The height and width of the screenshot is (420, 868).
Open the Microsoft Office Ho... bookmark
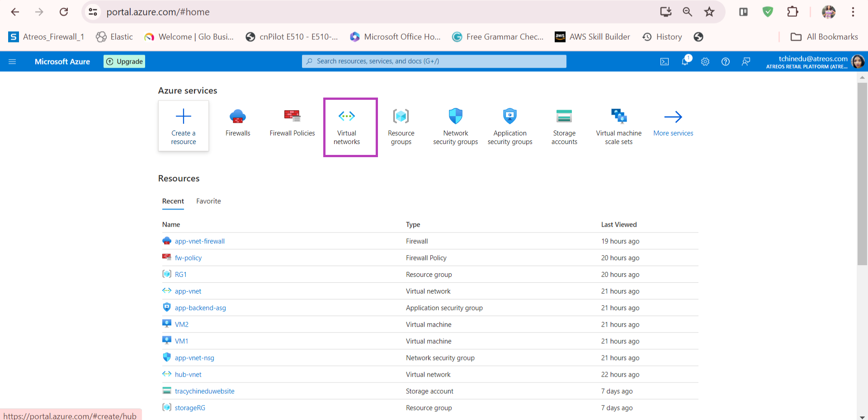[x=395, y=37]
